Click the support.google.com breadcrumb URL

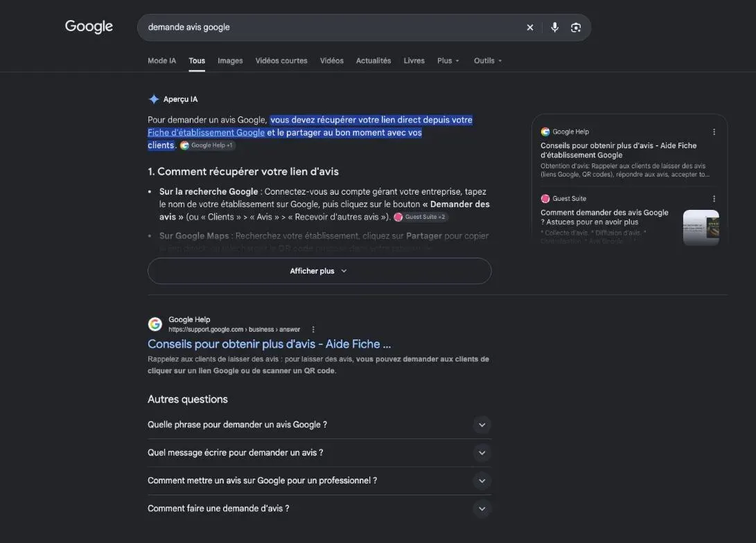click(234, 330)
